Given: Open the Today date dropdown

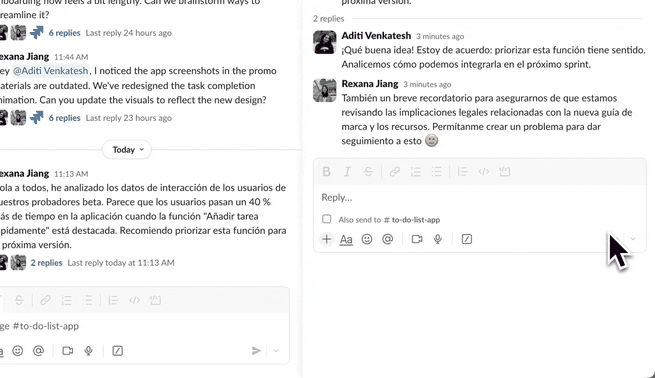Looking at the screenshot, I should click(127, 150).
